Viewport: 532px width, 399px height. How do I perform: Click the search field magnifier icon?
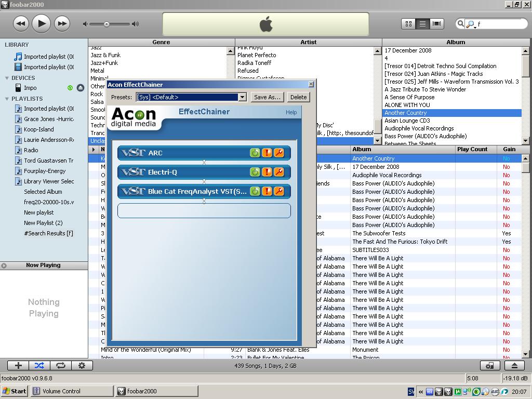point(460,23)
